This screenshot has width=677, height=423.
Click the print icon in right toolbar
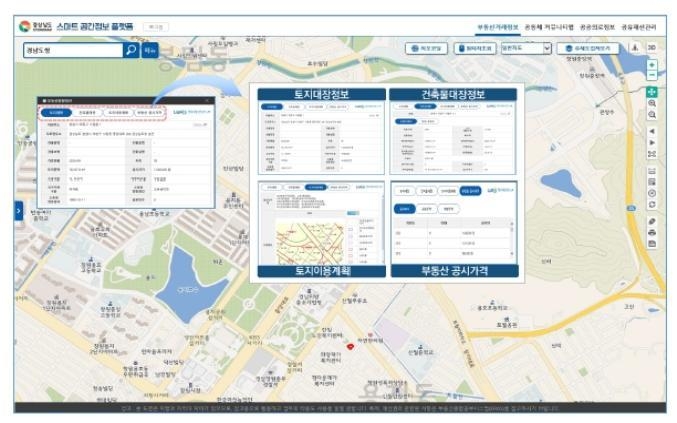tap(652, 231)
